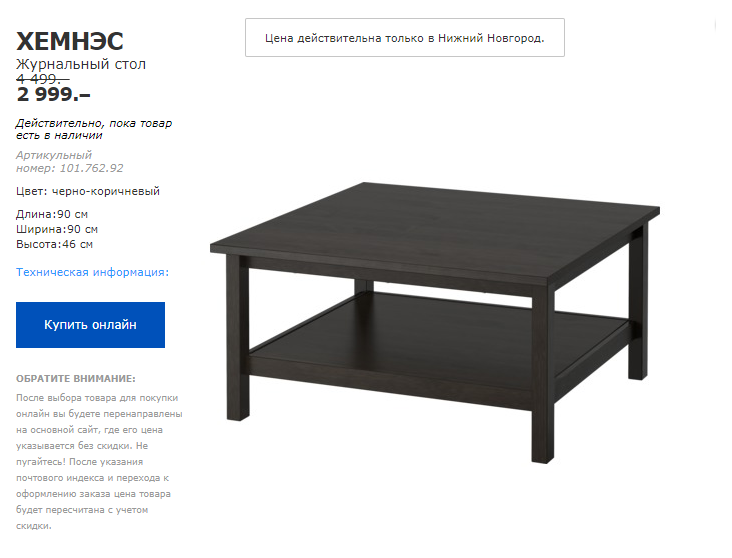Image resolution: width=732 pixels, height=558 pixels.
Task: Open the Техническая информация link
Action: [92, 272]
